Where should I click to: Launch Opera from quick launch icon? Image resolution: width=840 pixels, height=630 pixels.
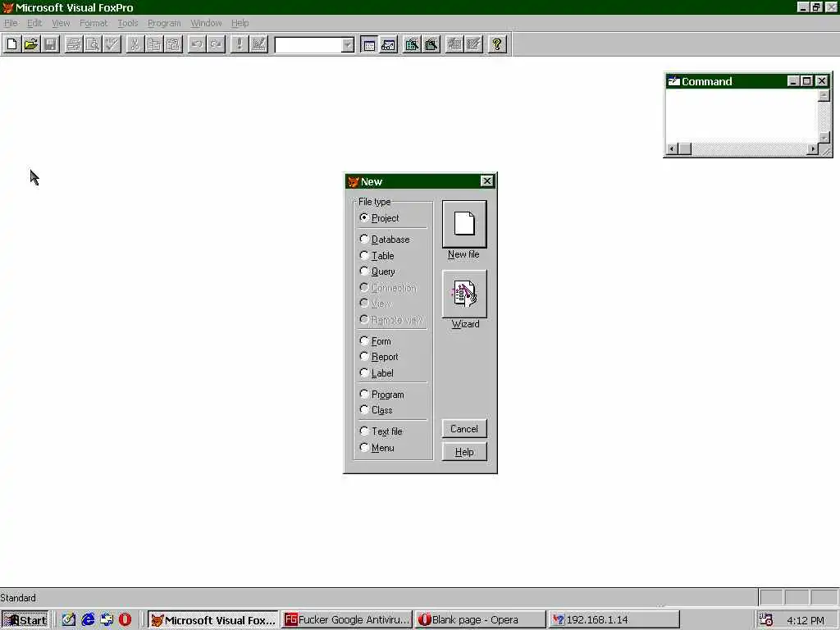coord(125,620)
